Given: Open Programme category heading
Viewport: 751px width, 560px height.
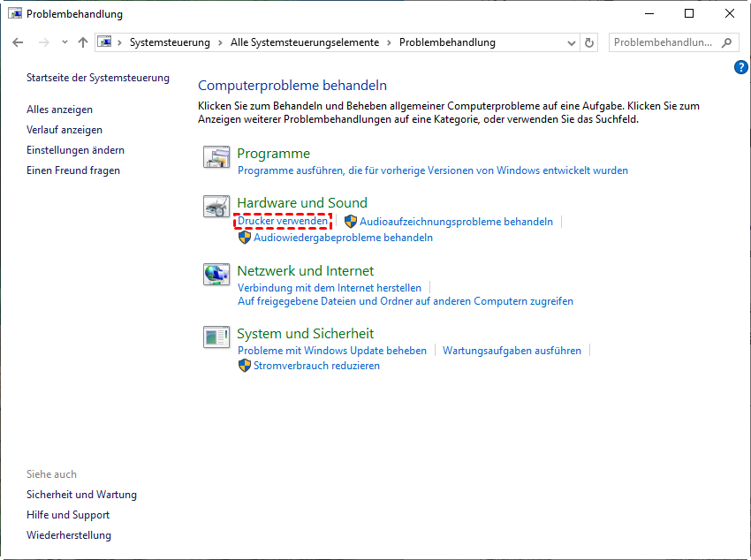Looking at the screenshot, I should pyautogui.click(x=274, y=154).
